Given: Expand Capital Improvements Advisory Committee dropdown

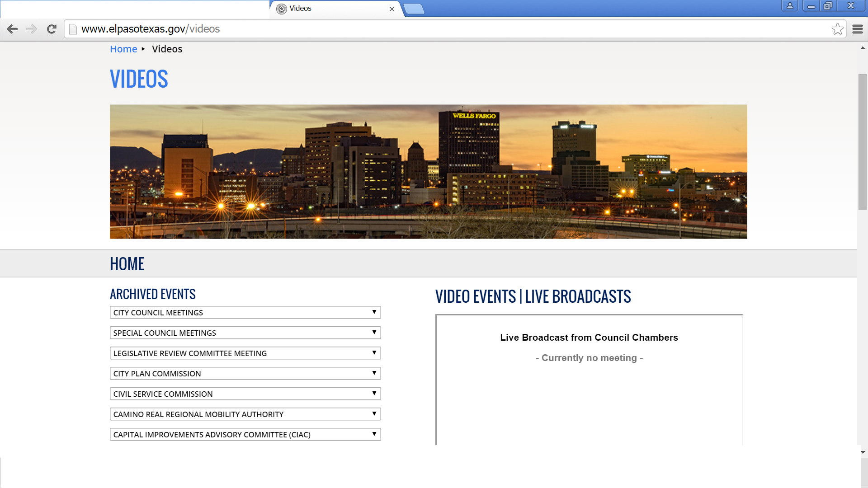Looking at the screenshot, I should [245, 435].
